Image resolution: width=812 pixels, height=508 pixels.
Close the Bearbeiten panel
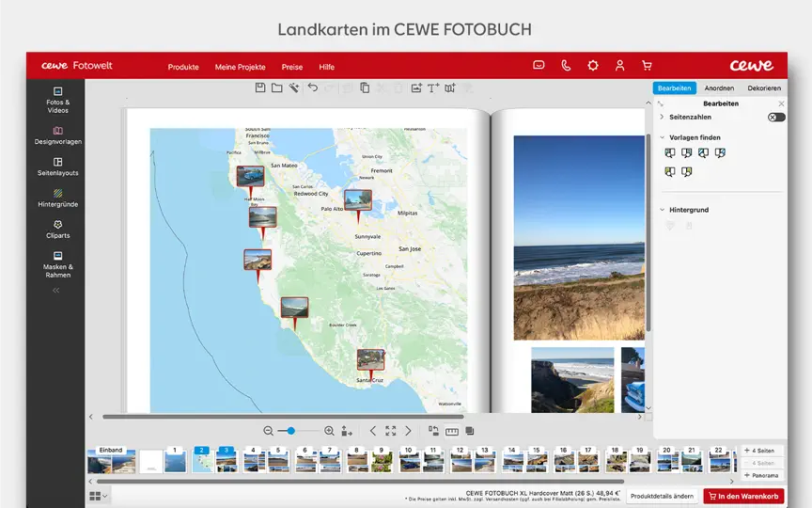pyautogui.click(x=781, y=103)
